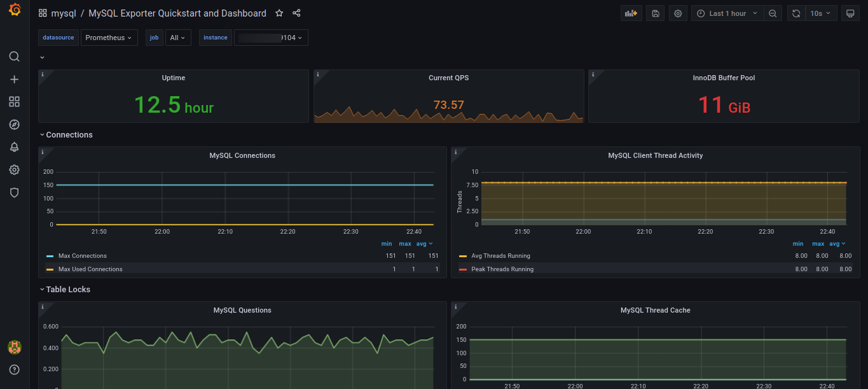This screenshot has height=389, width=868.
Task: Refresh the dashboard using the refresh icon
Action: [796, 13]
